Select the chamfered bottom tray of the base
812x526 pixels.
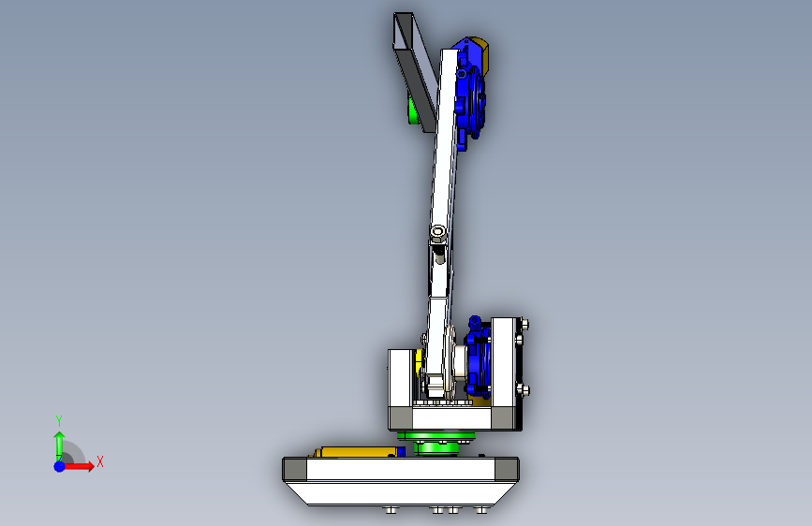coord(401,493)
